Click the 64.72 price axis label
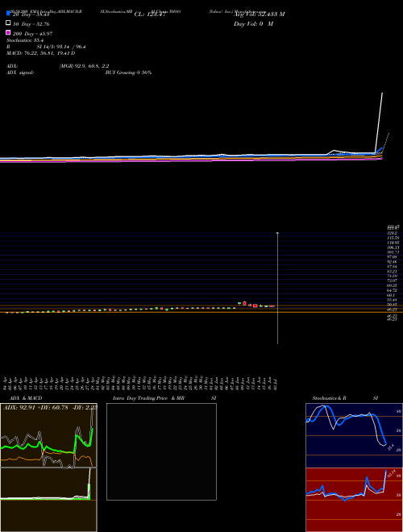403x532 pixels. (x=392, y=290)
